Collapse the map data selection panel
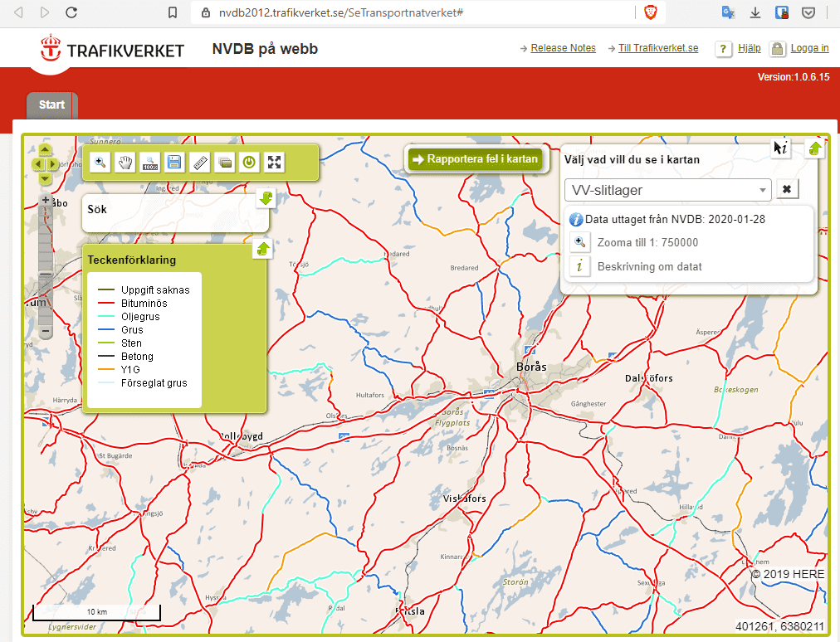The width and height of the screenshot is (840, 642). click(x=815, y=148)
